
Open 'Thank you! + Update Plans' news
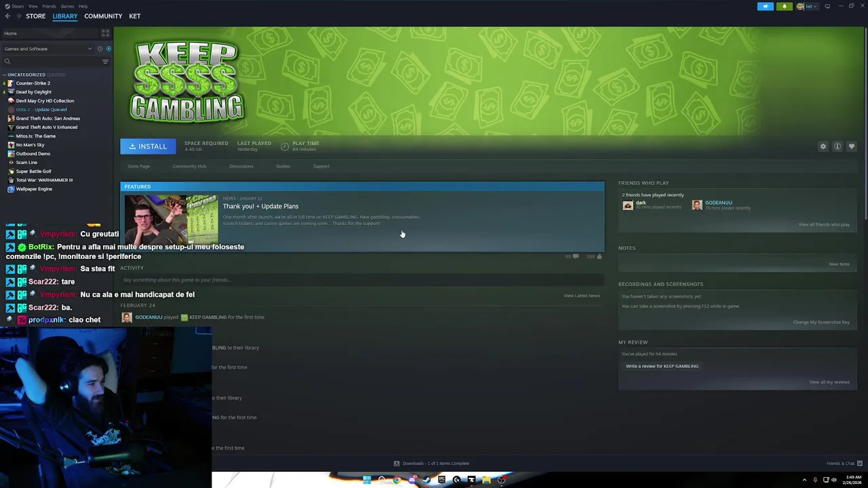pyautogui.click(x=260, y=206)
